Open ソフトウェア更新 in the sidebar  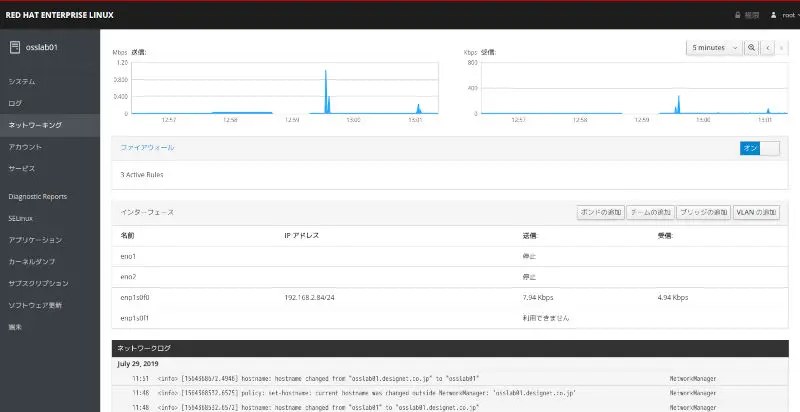35,305
